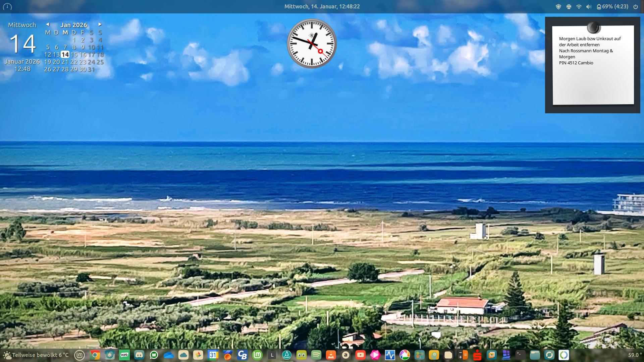Viewport: 644px width, 362px height.
Task: Click the sticky note text to edit it
Action: click(590, 51)
